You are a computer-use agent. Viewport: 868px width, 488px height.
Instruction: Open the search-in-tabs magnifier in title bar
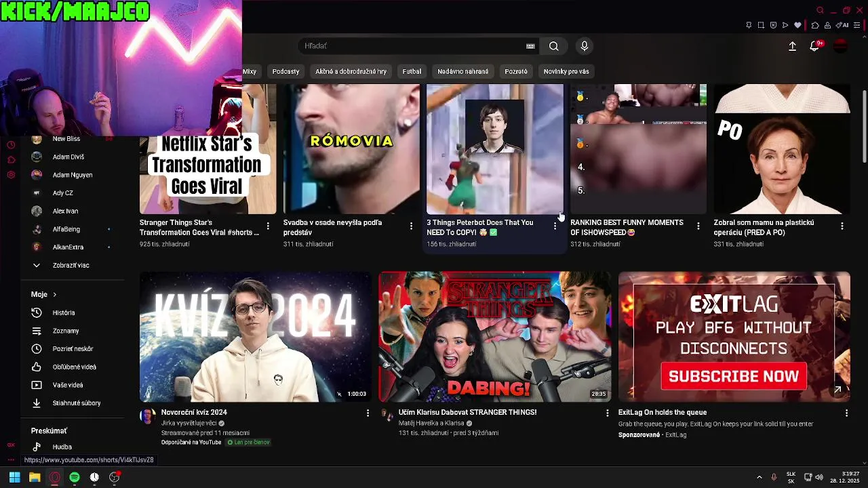[820, 10]
